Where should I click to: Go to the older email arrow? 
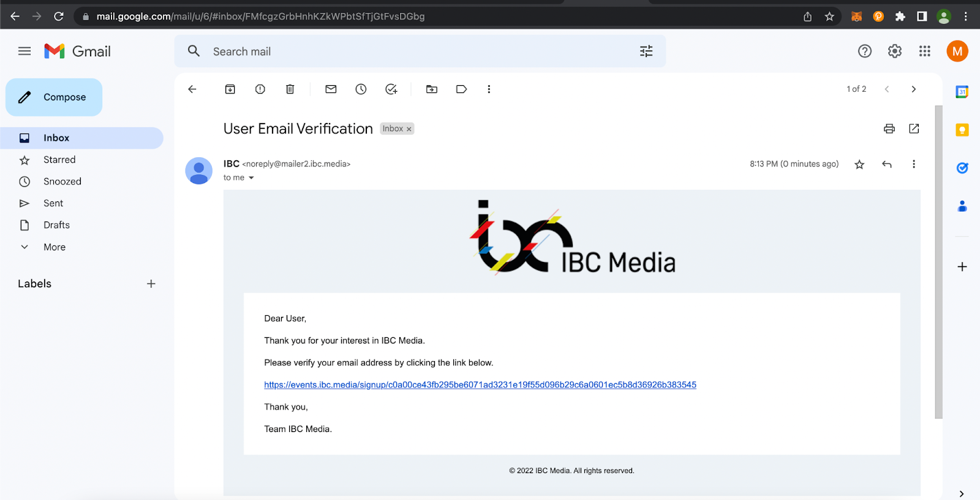914,89
